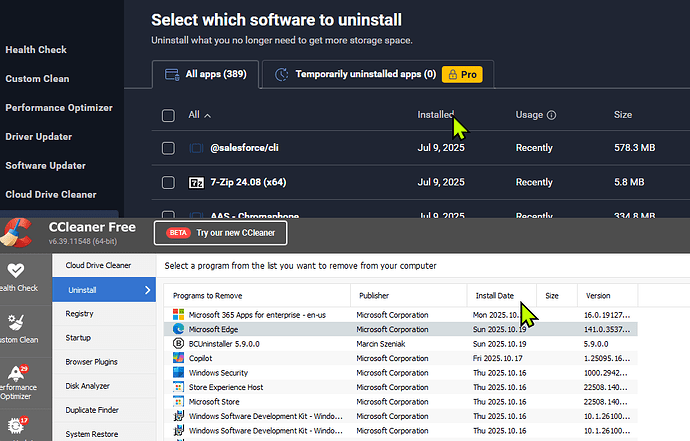Expand the Uninstall menu chevron
The image size is (690, 441).
(x=148, y=290)
